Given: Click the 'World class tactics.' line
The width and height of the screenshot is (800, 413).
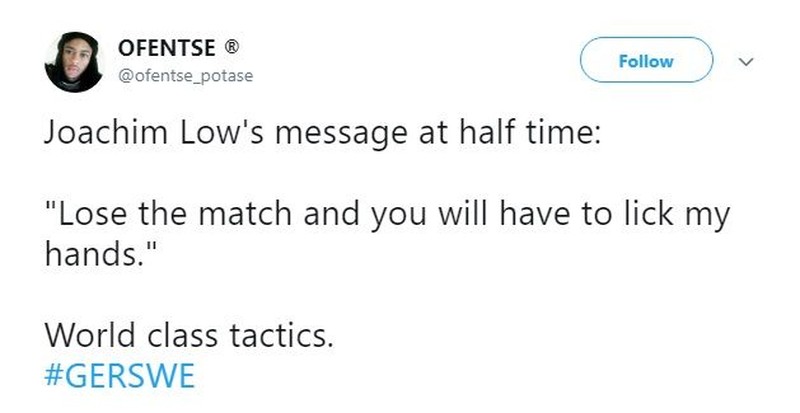Looking at the screenshot, I should pos(187,335).
